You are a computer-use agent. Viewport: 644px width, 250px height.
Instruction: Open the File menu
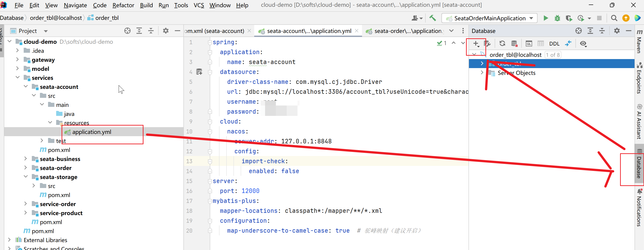[19, 5]
